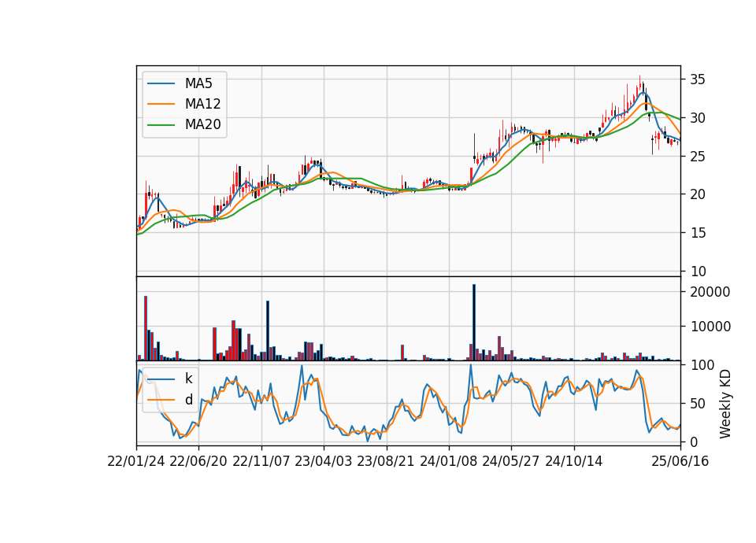The width and height of the screenshot is (756, 543).
Task: Click the price axis value 30
Action: (698, 118)
